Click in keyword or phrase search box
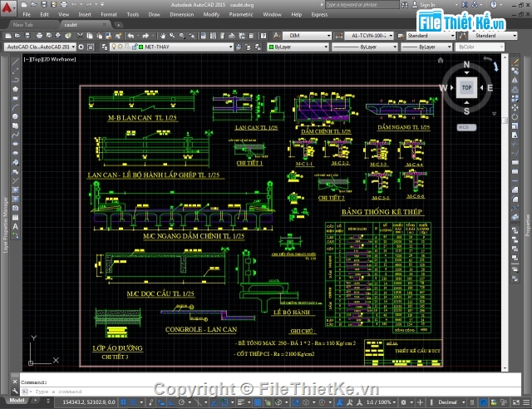The image size is (532, 409). pos(362,5)
